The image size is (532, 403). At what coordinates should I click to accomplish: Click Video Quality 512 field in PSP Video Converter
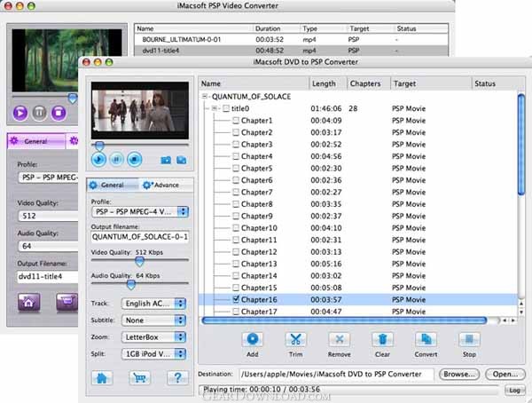tap(48, 216)
